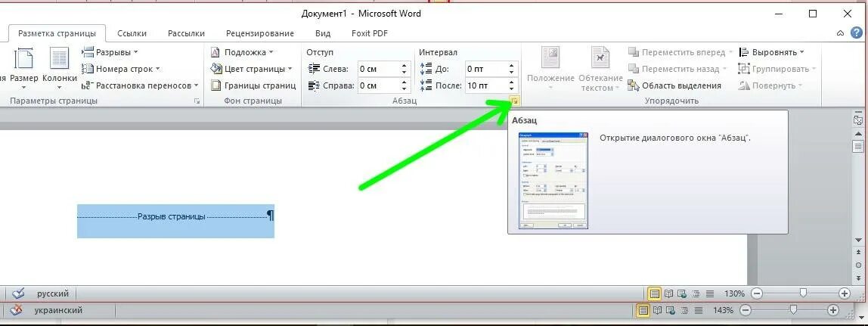Image resolution: width=868 pixels, height=326 pixels.
Task: Open the Размер page size menu
Action: pos(23,67)
